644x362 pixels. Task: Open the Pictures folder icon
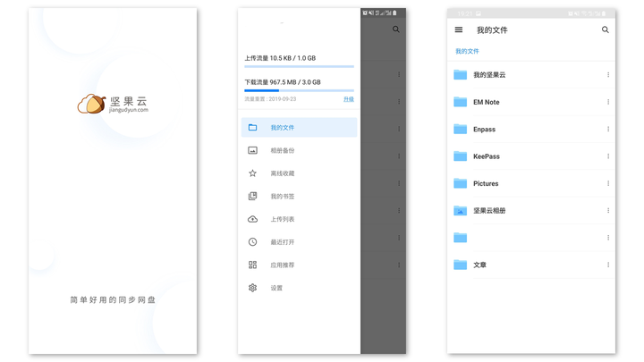tap(460, 183)
